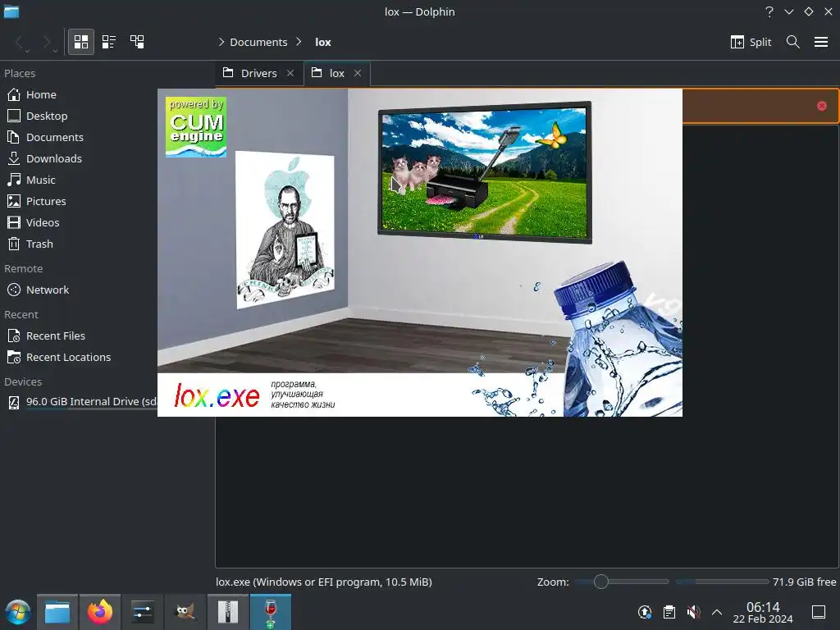
Task: Dismiss the orange message bar
Action: 822,106
